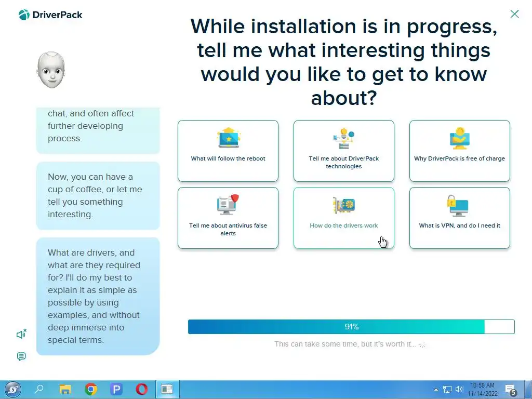Open the Windows Start orb
The height and width of the screenshot is (399, 532).
[x=13, y=390]
